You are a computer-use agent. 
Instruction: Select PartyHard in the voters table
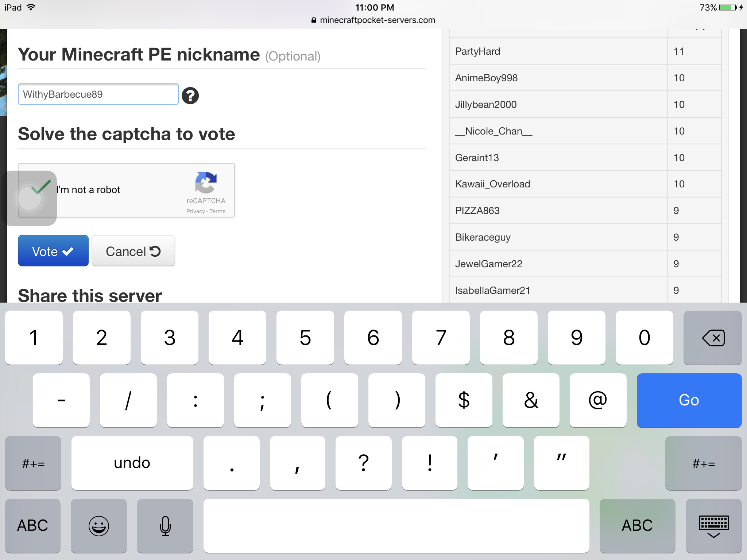coord(477,51)
